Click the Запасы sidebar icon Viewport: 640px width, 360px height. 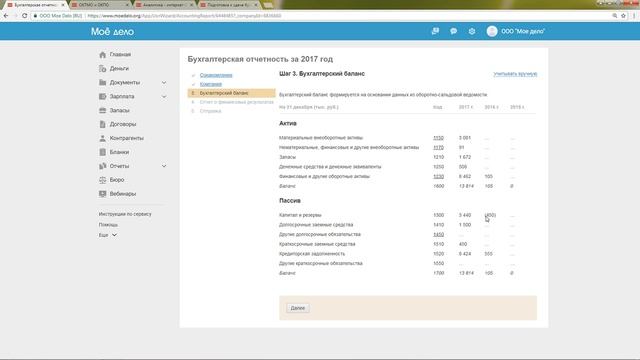point(102,110)
